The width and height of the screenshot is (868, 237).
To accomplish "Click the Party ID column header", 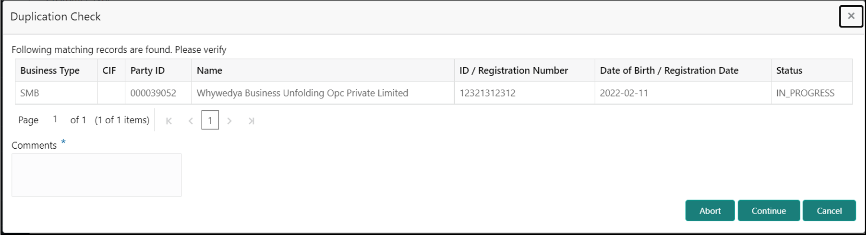I will point(147,71).
